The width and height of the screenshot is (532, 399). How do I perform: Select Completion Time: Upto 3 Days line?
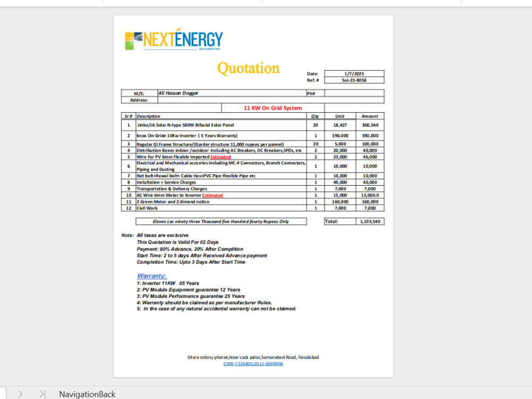coord(190,262)
